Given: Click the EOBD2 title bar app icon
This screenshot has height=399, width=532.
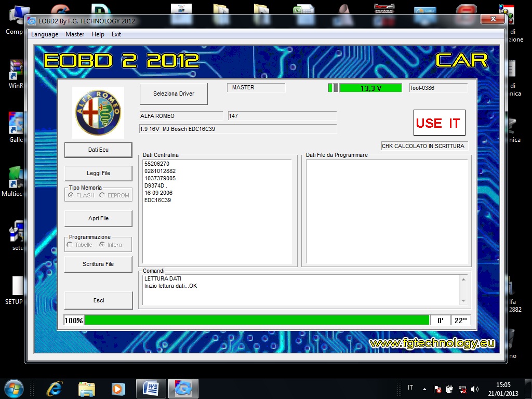Looking at the screenshot, I should tap(32, 21).
